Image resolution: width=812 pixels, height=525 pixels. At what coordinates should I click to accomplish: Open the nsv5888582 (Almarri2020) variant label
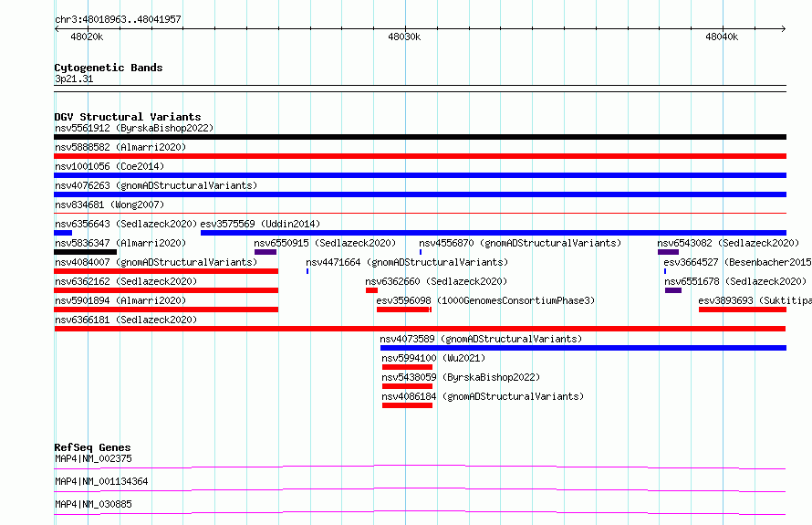click(120, 147)
